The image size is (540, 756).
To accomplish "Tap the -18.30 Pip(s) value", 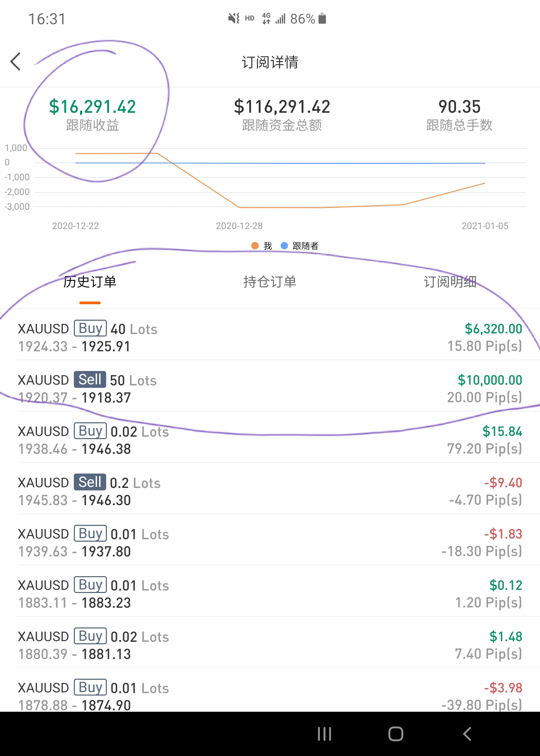I will point(482,552).
